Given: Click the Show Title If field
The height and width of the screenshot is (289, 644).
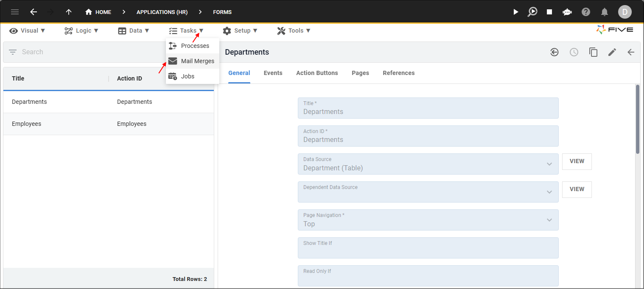Looking at the screenshot, I should pyautogui.click(x=428, y=248).
